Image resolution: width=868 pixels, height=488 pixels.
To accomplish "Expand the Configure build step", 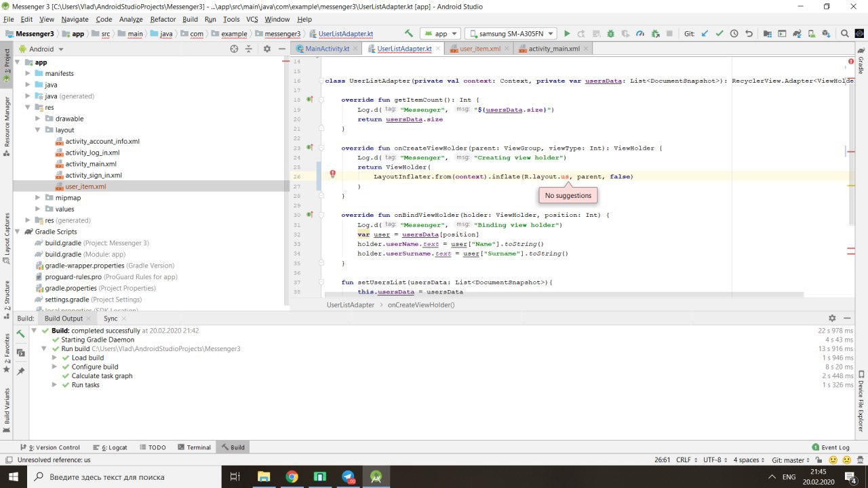I will tap(54, 367).
